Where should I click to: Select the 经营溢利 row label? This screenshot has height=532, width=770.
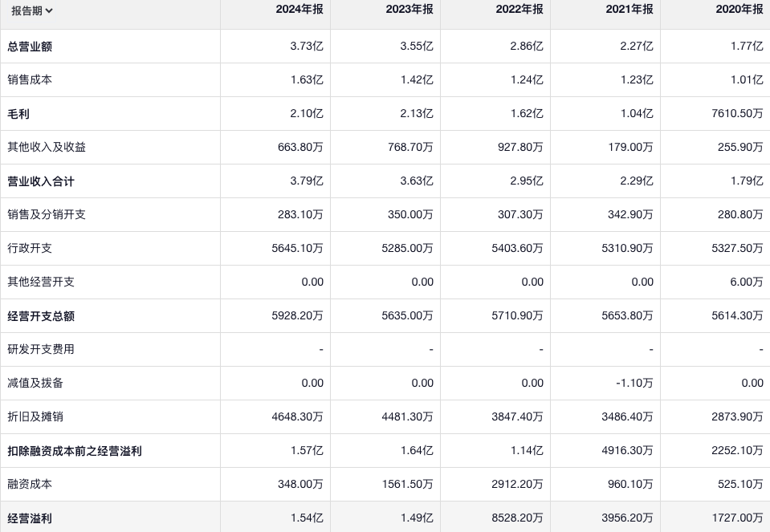30,518
